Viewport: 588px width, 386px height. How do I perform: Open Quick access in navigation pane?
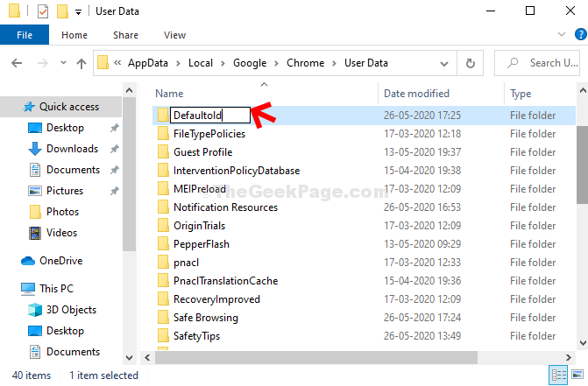point(69,107)
